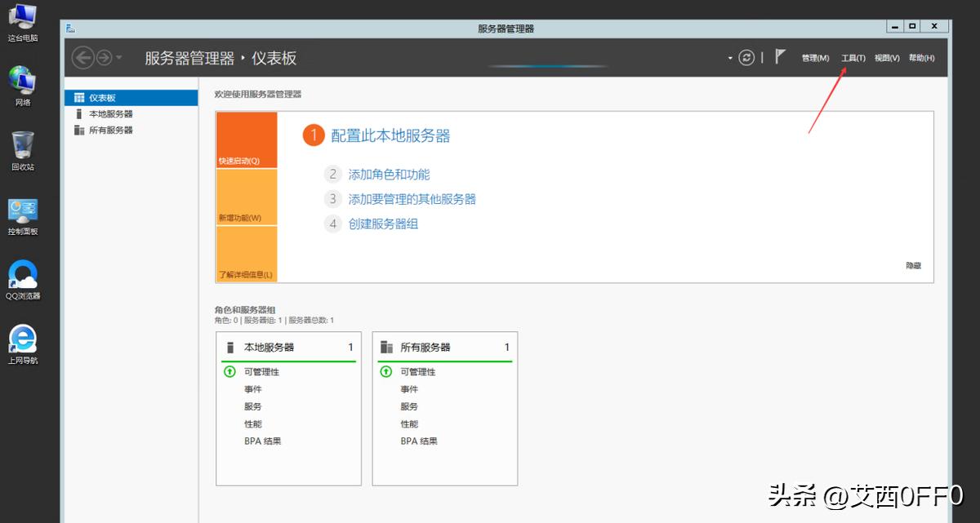This screenshot has width=980, height=523.
Task: Click the Server Manager icon in the title bar
Action: click(70, 26)
